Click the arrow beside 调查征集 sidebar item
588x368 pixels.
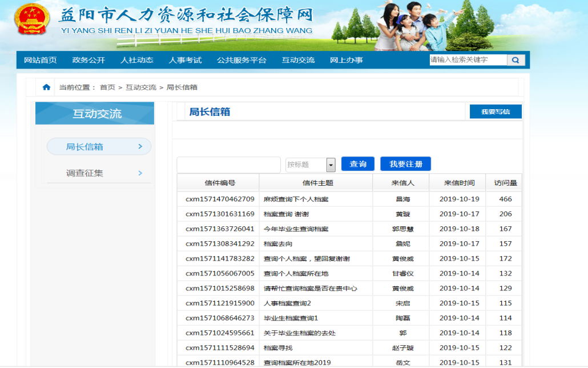tap(140, 173)
